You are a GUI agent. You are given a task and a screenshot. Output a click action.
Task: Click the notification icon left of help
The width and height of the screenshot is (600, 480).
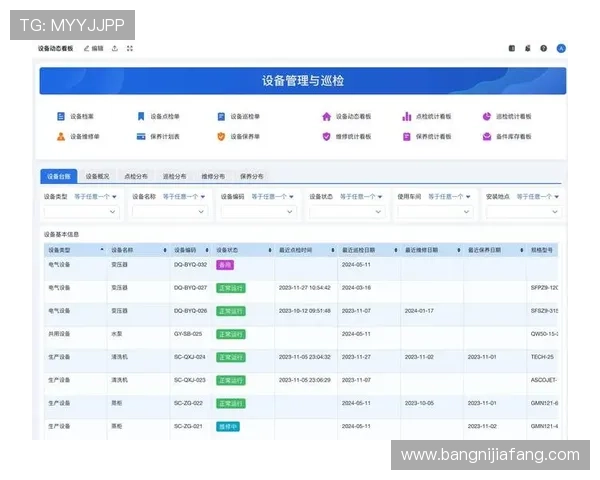pyautogui.click(x=528, y=48)
